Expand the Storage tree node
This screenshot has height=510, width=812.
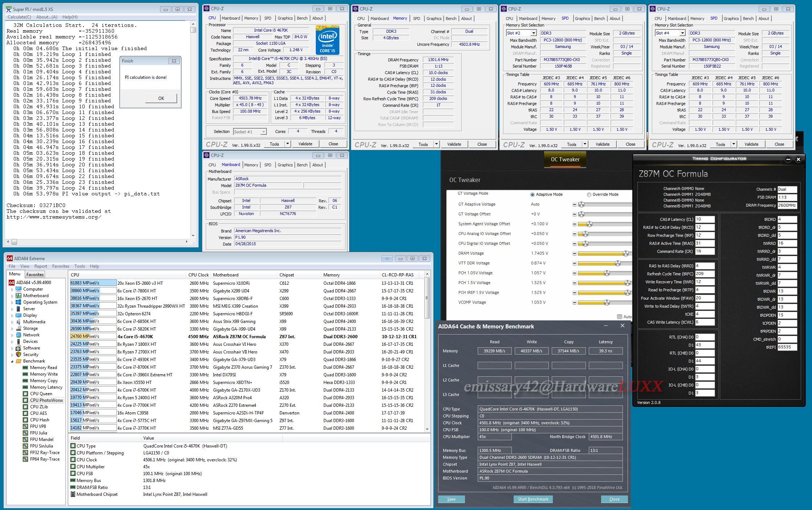coord(12,329)
